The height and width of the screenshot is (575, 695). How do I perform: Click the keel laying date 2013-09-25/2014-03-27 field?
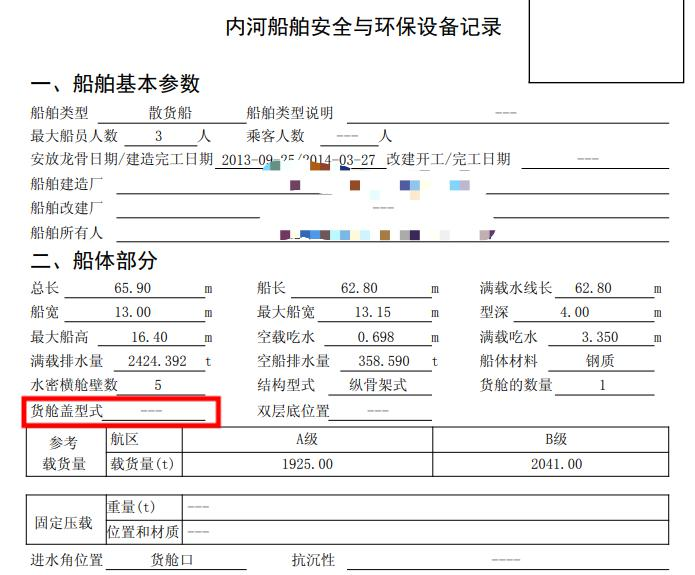pos(299,160)
